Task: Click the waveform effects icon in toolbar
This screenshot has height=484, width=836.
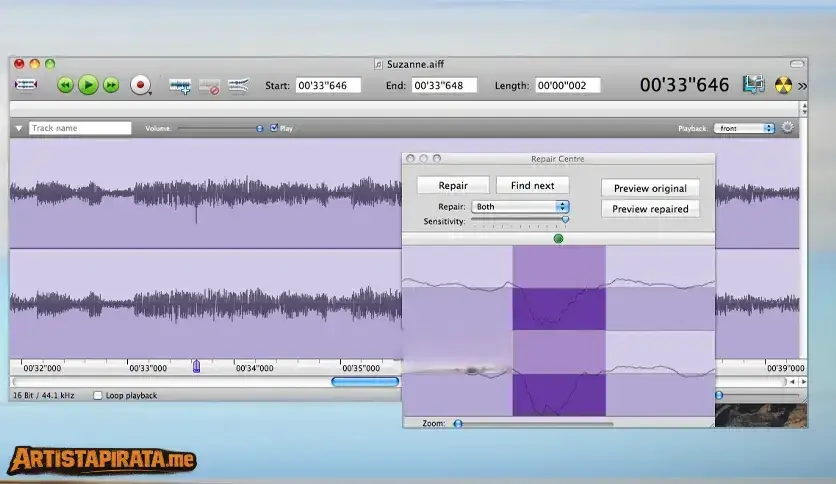Action: point(238,85)
